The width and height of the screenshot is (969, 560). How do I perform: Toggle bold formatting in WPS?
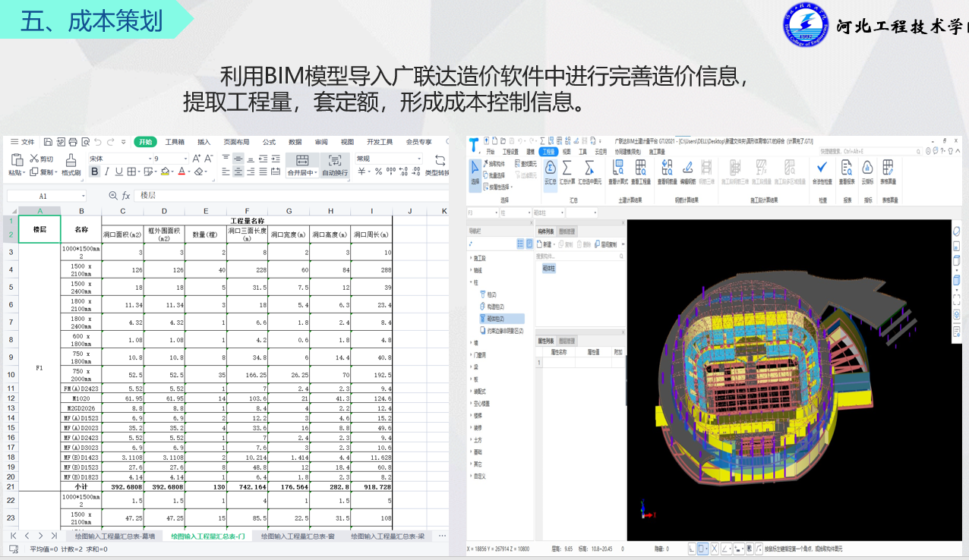click(95, 172)
